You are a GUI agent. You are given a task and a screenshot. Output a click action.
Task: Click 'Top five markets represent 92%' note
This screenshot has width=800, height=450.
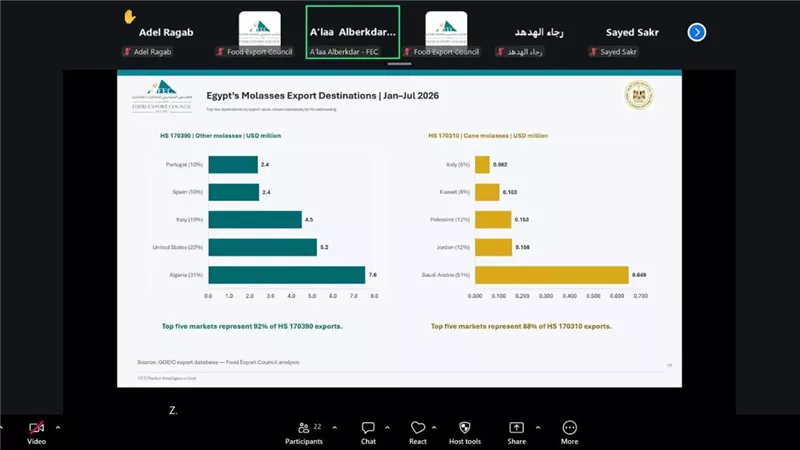[252, 326]
